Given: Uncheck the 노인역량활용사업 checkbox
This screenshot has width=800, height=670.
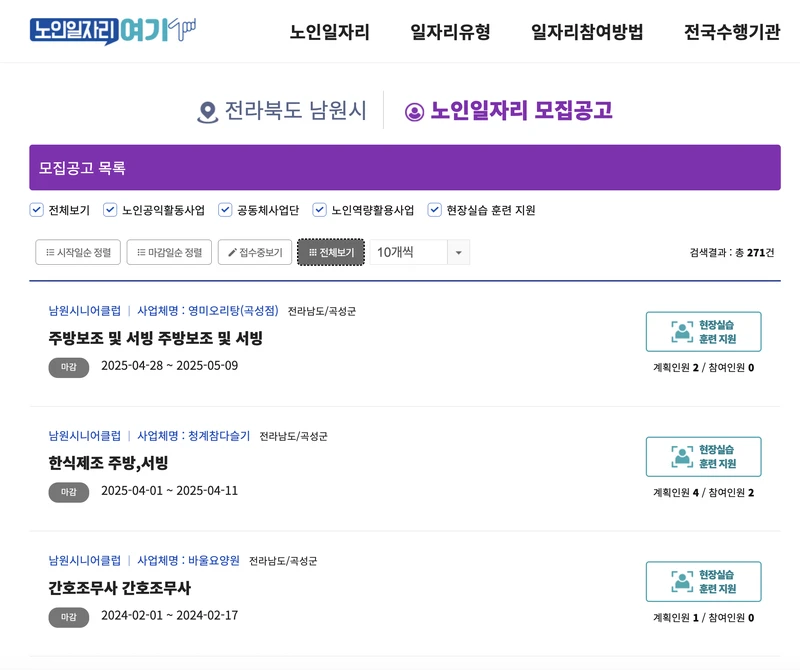Looking at the screenshot, I should pos(319,210).
